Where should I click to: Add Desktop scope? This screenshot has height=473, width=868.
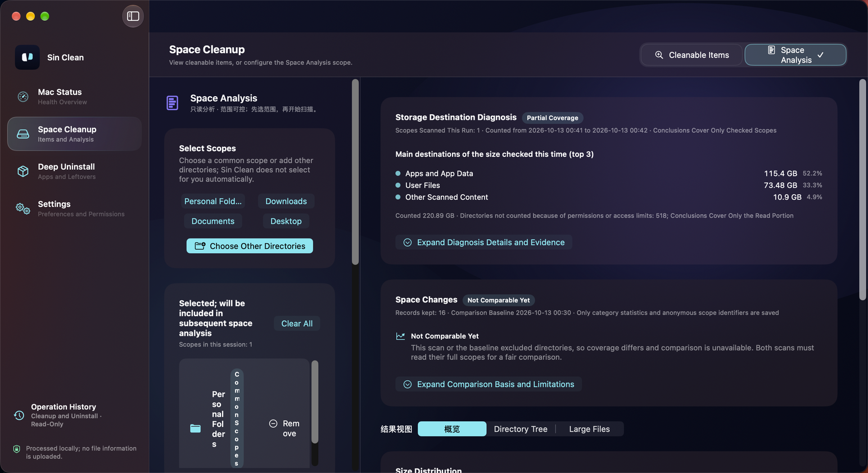point(286,222)
